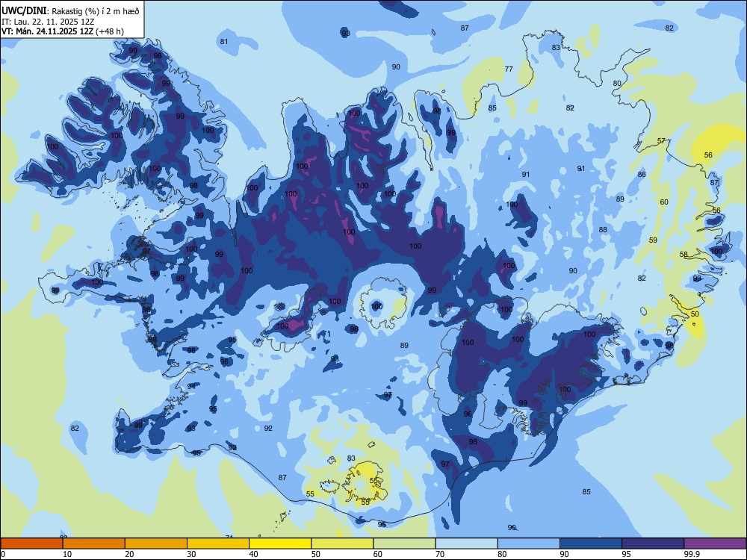Select the orange 20–30 legend segment

coord(156,544)
